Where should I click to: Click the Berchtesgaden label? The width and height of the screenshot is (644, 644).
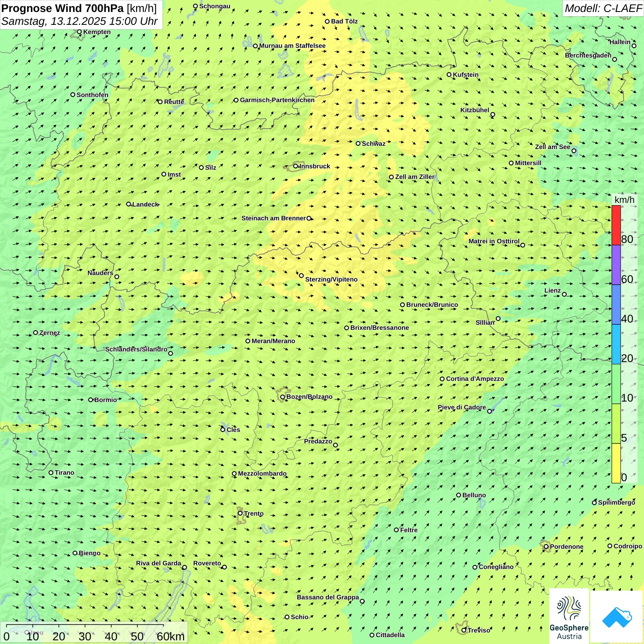(x=588, y=55)
